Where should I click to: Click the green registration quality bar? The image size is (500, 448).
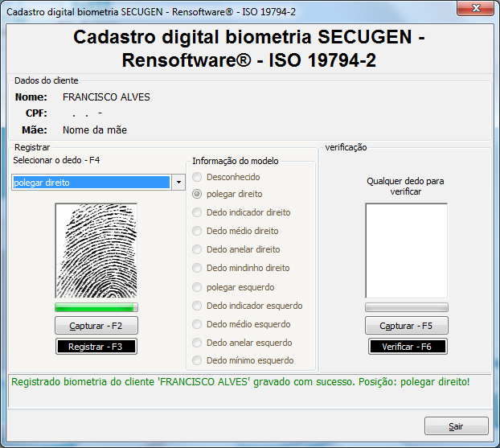click(x=96, y=307)
